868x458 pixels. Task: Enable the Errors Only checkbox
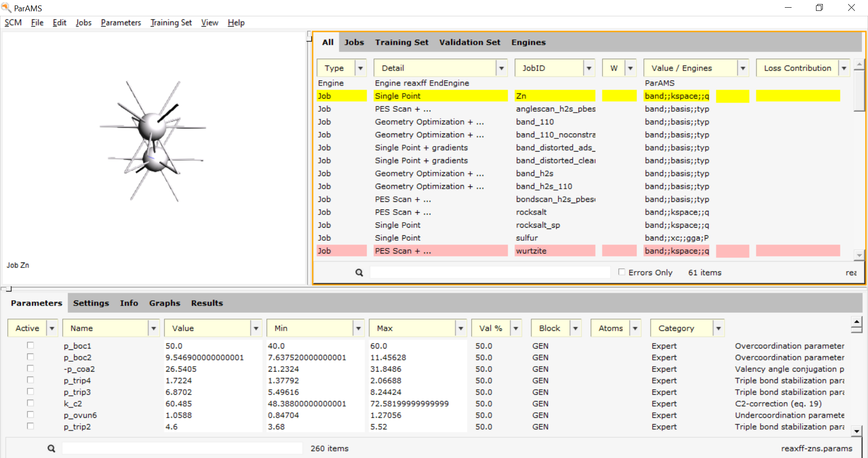point(622,272)
